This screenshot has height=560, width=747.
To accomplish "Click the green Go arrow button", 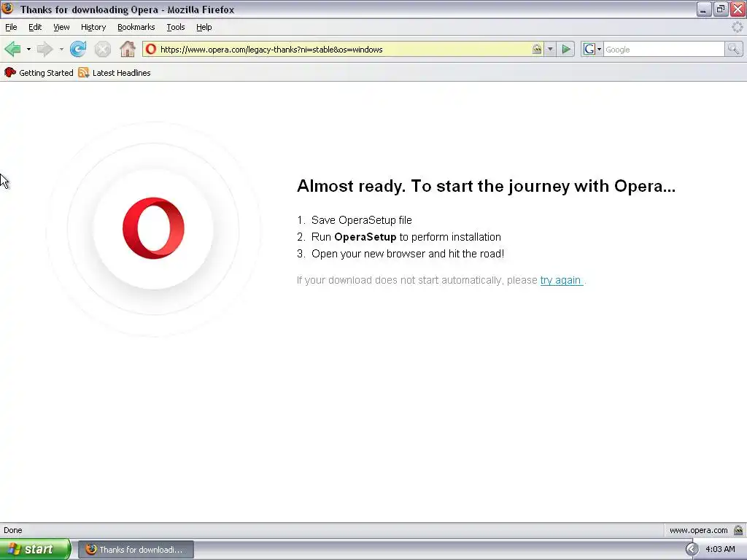I will [x=566, y=49].
